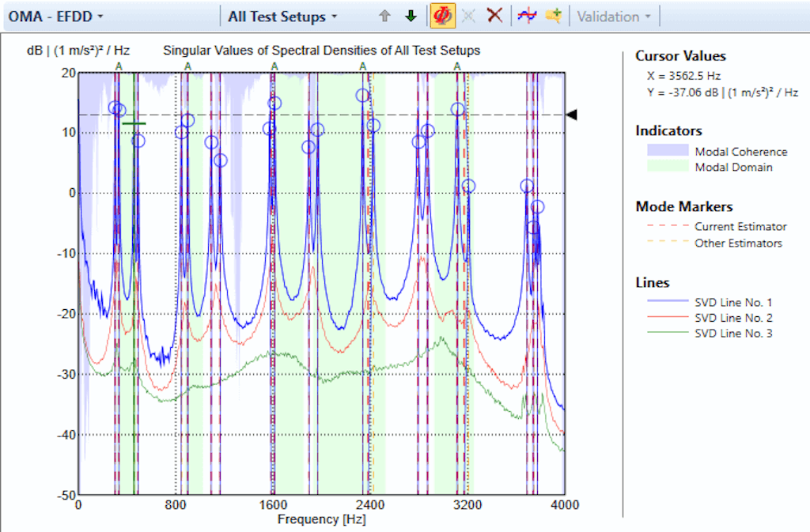
Task: Click the Frequency [Hz] axis label
Action: click(321, 519)
